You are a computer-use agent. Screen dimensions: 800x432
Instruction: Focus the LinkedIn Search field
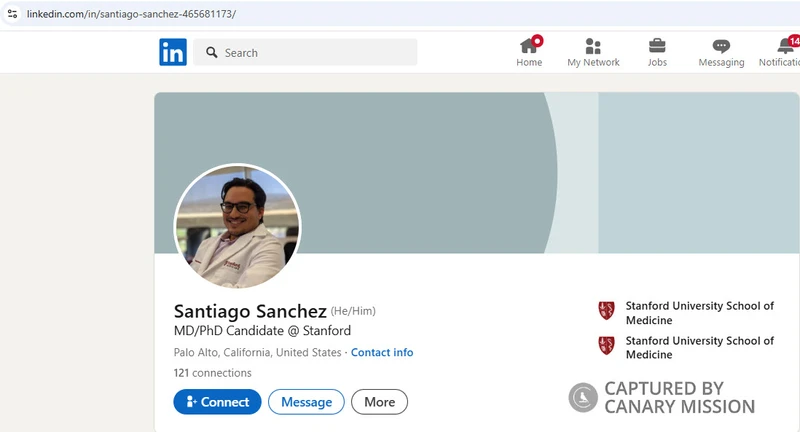tap(305, 52)
